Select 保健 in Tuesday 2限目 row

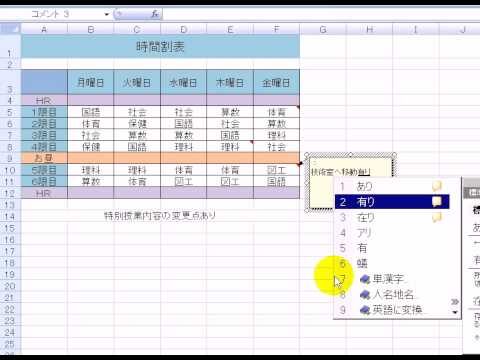pyautogui.click(x=137, y=124)
